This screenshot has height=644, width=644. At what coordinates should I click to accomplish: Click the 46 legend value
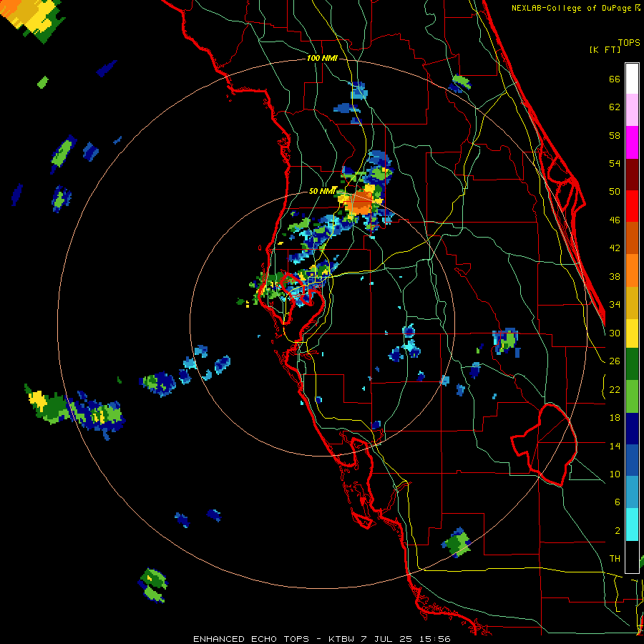click(x=615, y=220)
